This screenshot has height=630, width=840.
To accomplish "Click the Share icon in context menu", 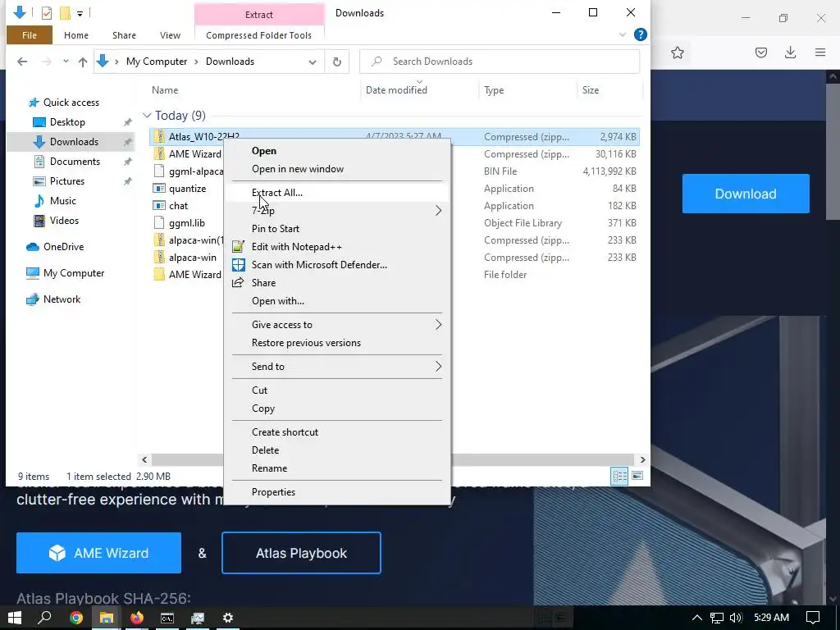I will tap(238, 283).
